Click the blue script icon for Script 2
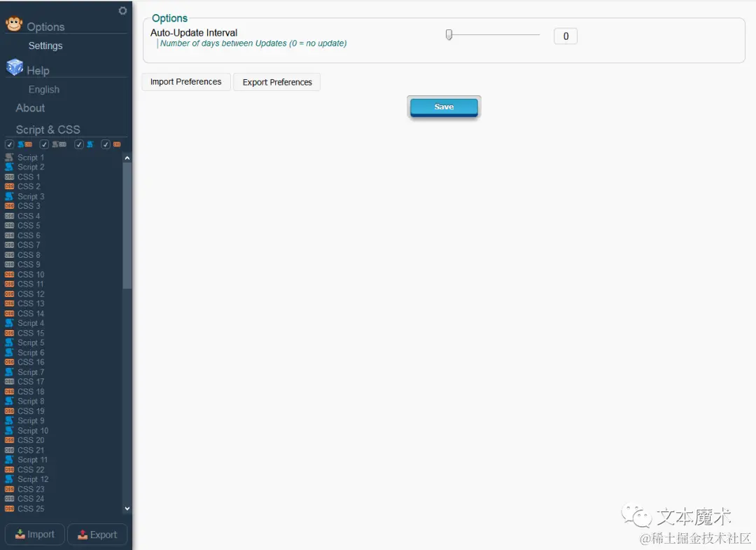The width and height of the screenshot is (756, 550). [x=9, y=167]
